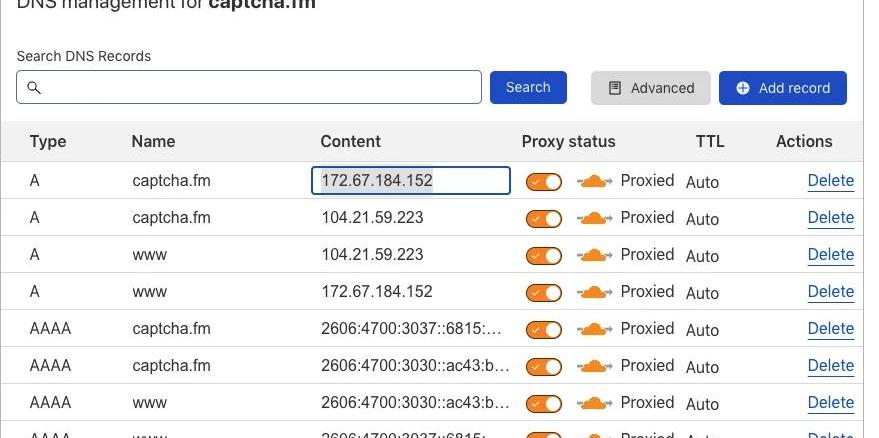The image size is (879, 438).
Task: Sort records by Type column header
Action: 48,141
